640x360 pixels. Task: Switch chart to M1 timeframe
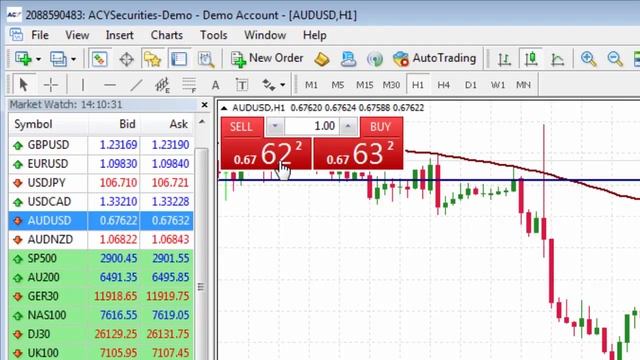coord(311,85)
